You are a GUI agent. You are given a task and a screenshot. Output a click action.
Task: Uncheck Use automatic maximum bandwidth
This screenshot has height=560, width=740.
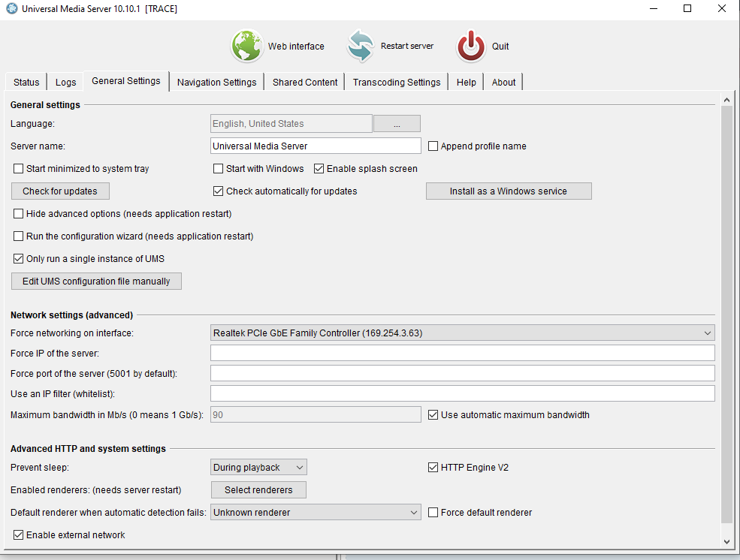[x=433, y=415]
